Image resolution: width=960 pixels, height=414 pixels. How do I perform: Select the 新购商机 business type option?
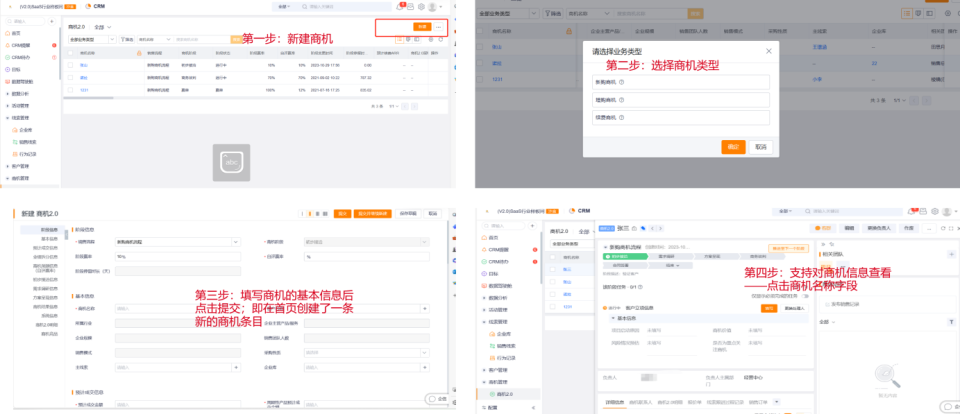[680, 83]
